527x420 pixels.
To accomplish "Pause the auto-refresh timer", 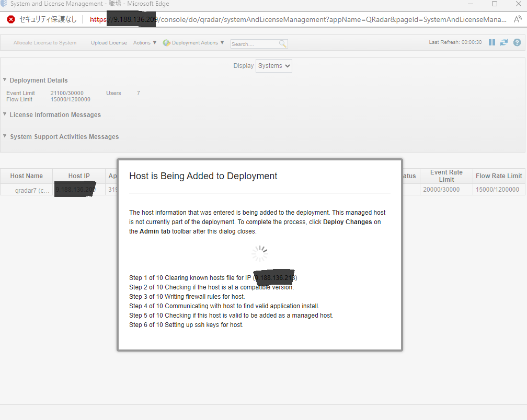I will tap(491, 42).
